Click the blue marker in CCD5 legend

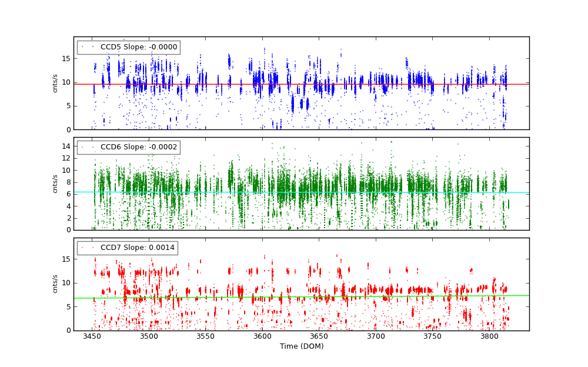point(82,47)
